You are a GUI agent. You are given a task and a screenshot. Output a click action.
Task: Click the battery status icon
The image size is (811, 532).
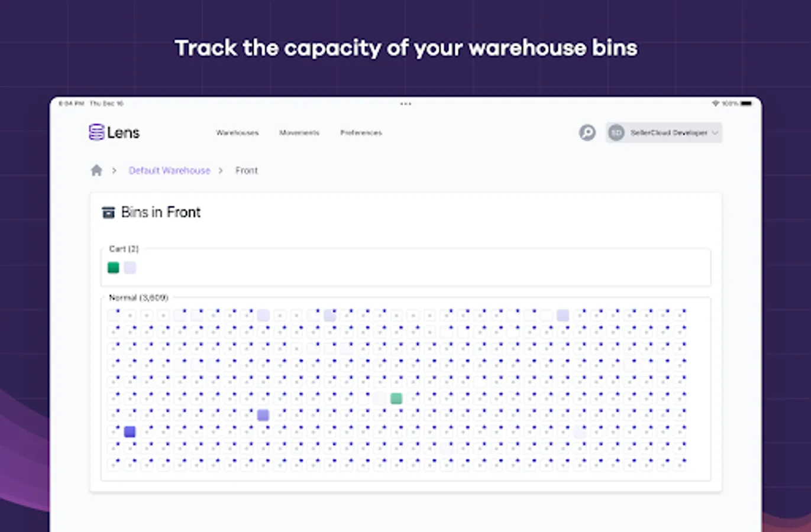(746, 103)
